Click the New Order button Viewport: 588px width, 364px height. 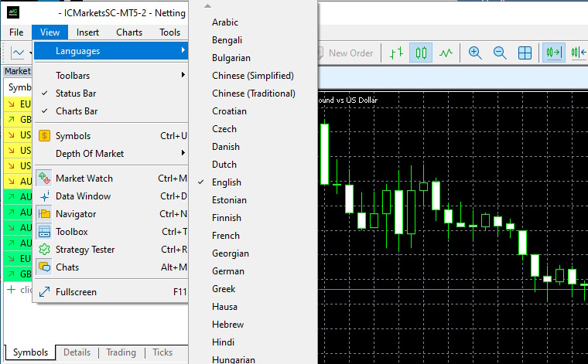(346, 53)
